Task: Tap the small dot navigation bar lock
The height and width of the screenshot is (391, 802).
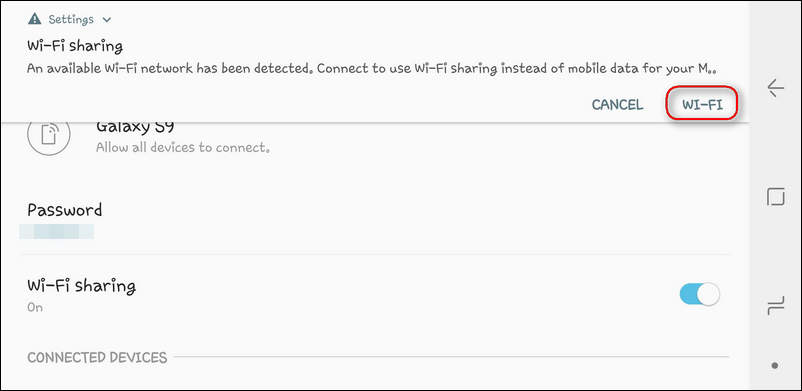Action: (x=775, y=365)
